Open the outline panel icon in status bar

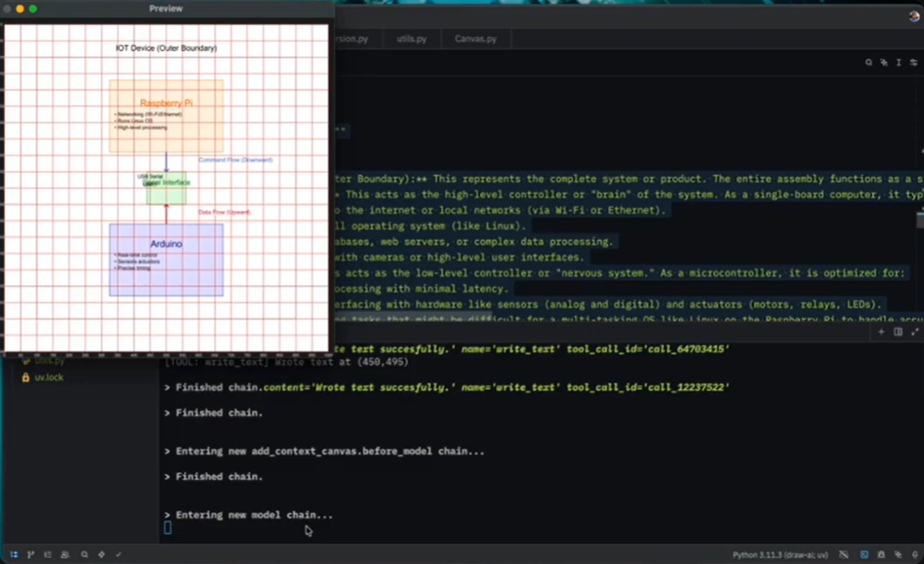(x=47, y=555)
